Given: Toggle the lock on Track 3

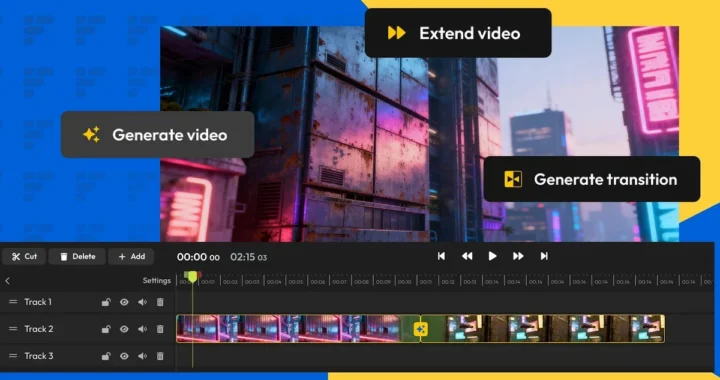Looking at the screenshot, I should tap(106, 356).
